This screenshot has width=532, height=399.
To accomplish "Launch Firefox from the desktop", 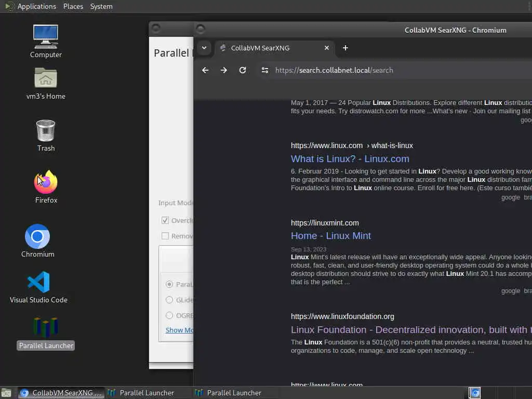I will click(46, 187).
